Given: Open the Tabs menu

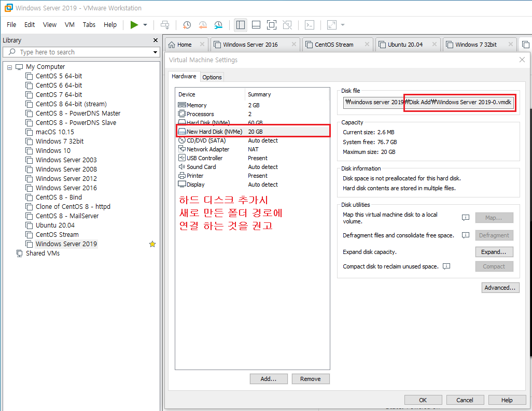Looking at the screenshot, I should click(89, 25).
